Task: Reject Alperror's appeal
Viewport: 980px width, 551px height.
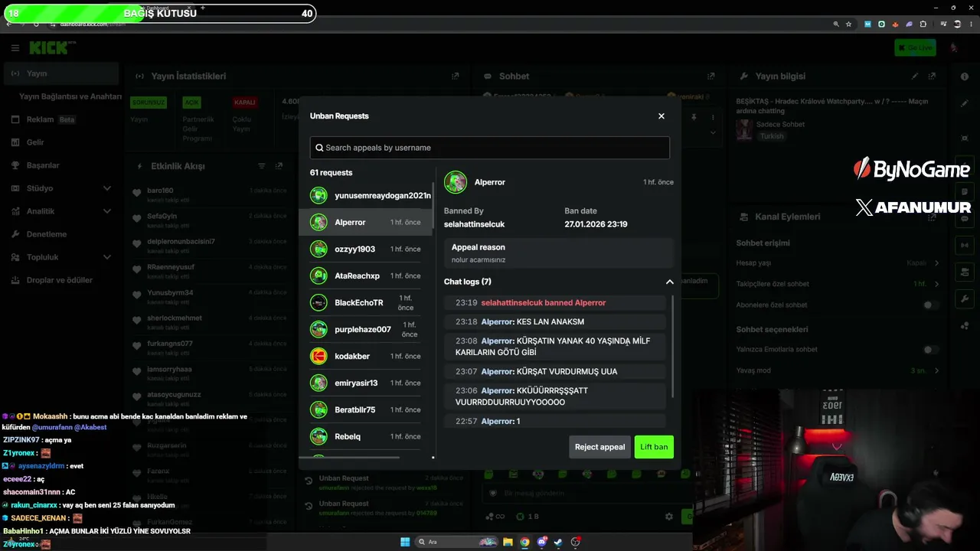Action: 599,447
